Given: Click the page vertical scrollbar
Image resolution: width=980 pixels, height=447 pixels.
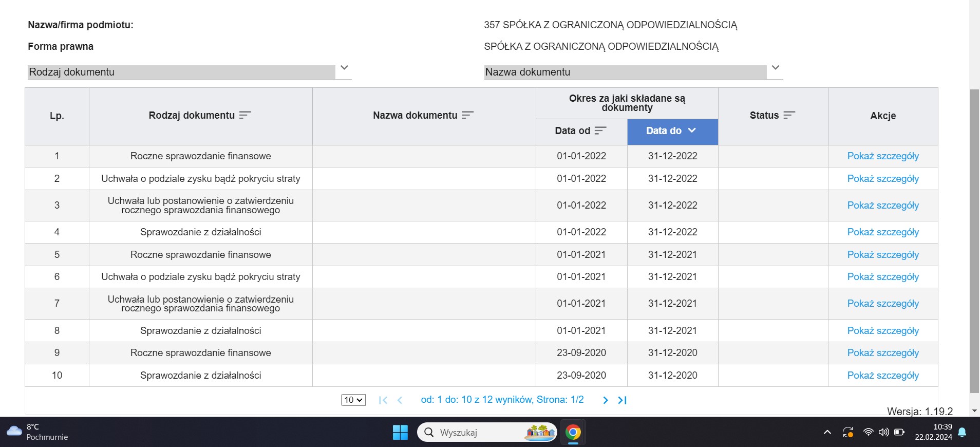Looking at the screenshot, I should click(974, 240).
